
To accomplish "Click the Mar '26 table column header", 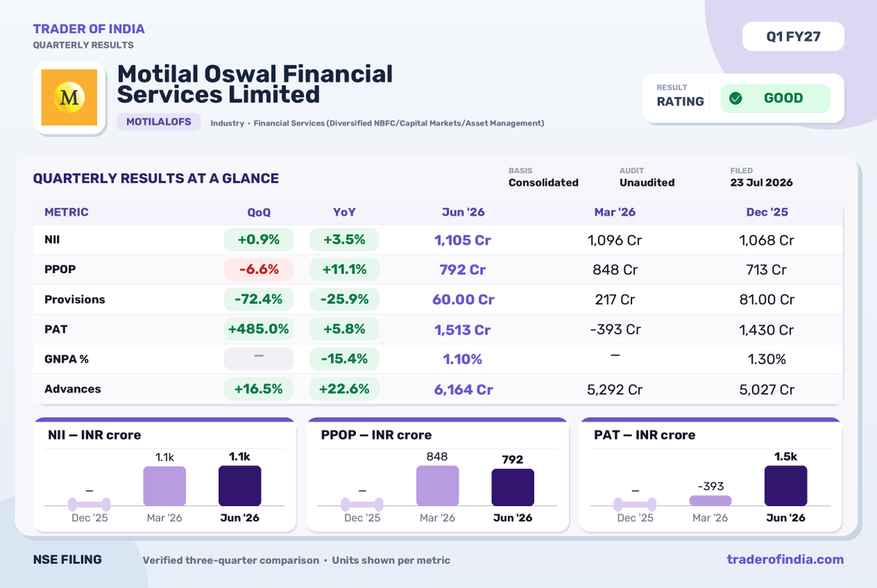I will 615,213.
